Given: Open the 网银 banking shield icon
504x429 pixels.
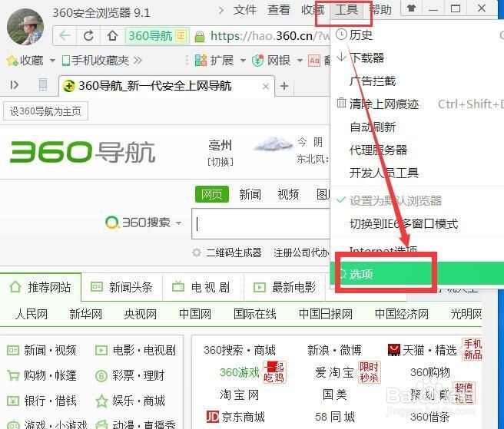Looking at the screenshot, I should [258, 61].
